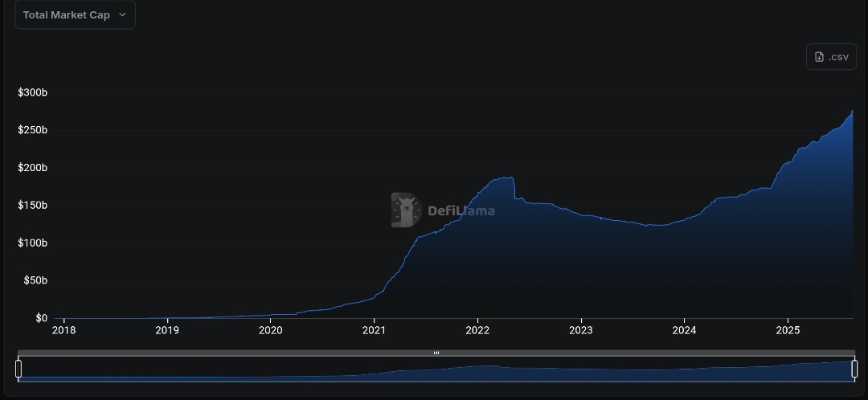Viewport: 868px width, 400px height.
Task: Click the right handle of the range slider
Action: click(854, 369)
